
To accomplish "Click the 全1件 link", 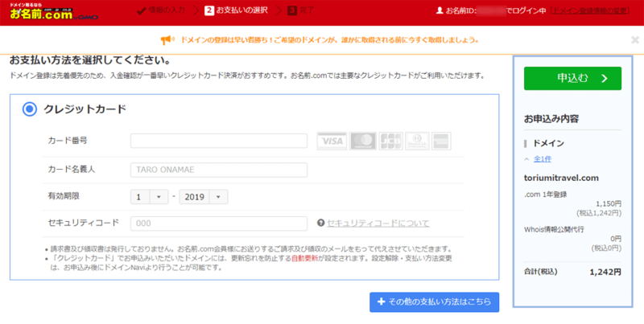I will (x=542, y=159).
